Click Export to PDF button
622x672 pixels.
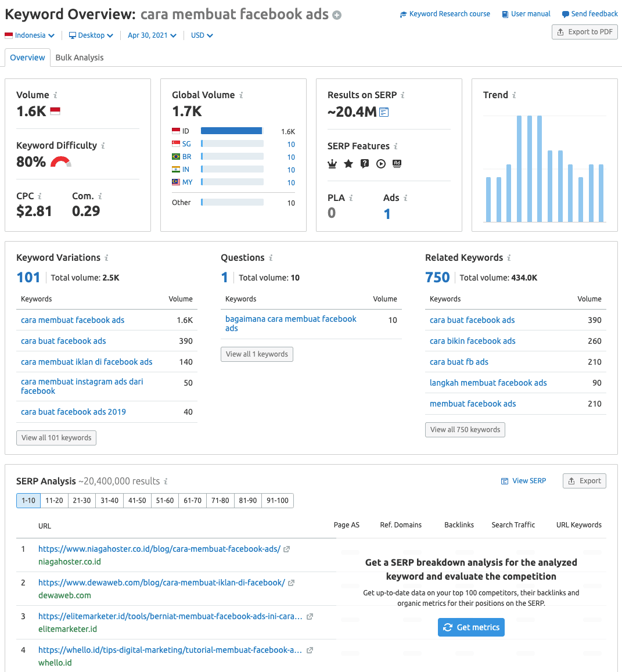tap(584, 32)
